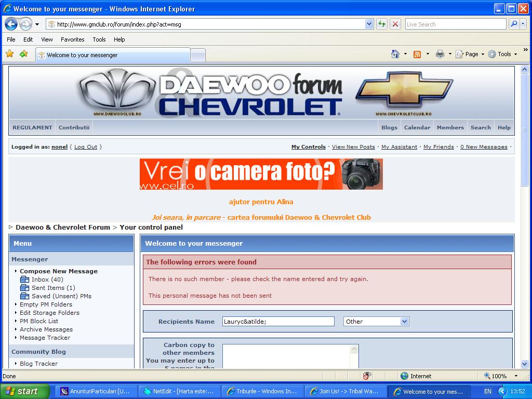Screen dimensions: 532x399
Task: Open Edit Storage Folders link
Action: [x=49, y=313]
